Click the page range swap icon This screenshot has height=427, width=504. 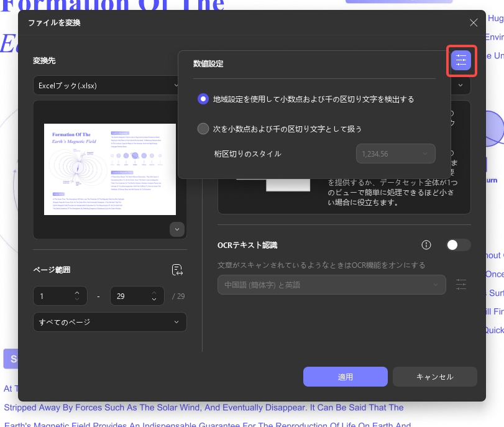[177, 270]
